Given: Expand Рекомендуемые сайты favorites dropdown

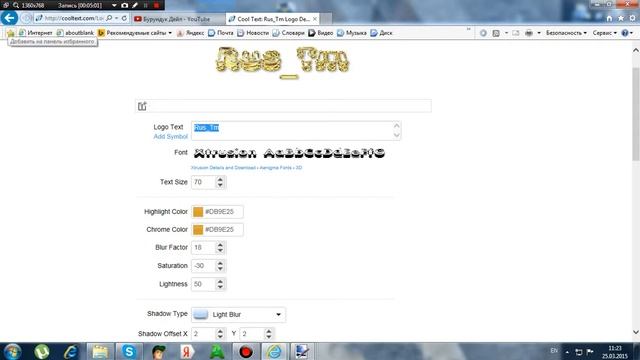Looking at the screenshot, I should pyautogui.click(x=170, y=33).
